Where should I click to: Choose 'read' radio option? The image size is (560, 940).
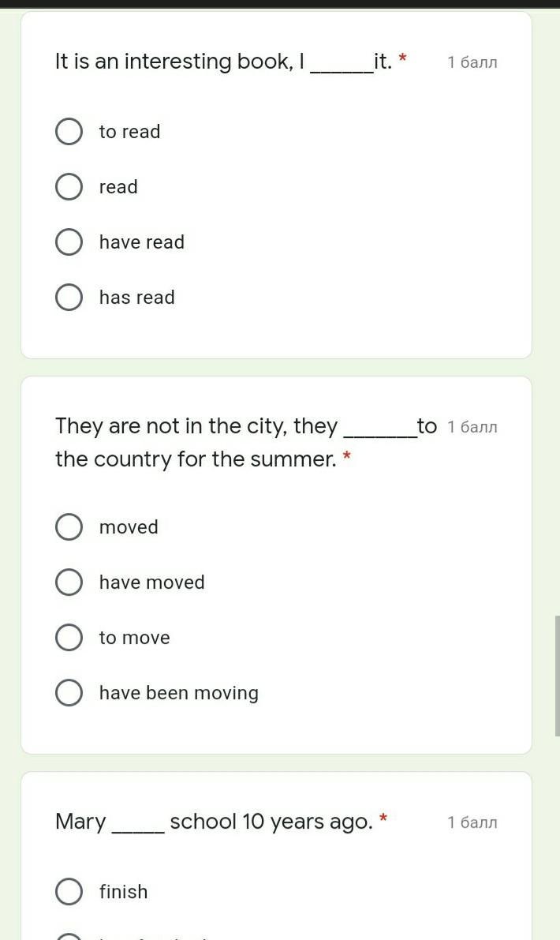coord(69,187)
